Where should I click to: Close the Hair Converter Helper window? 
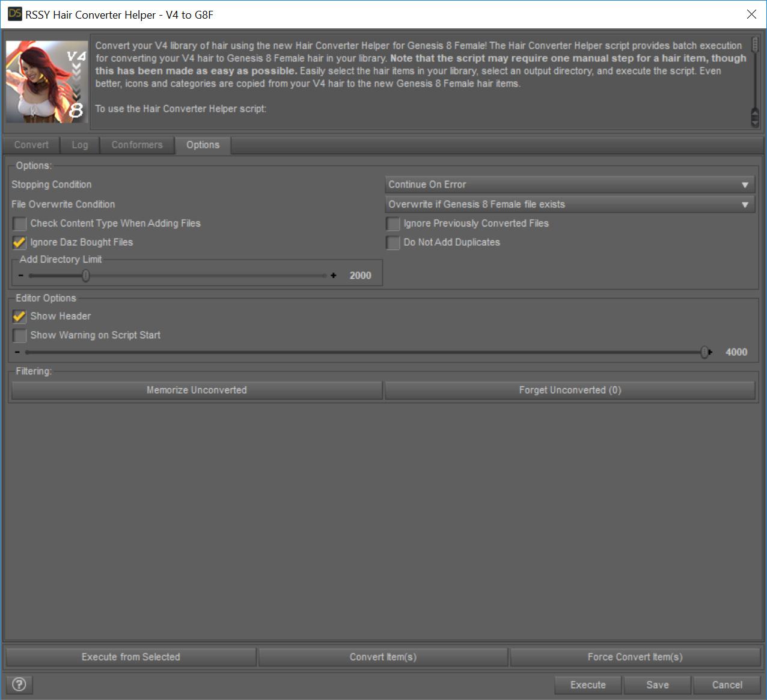tap(751, 14)
